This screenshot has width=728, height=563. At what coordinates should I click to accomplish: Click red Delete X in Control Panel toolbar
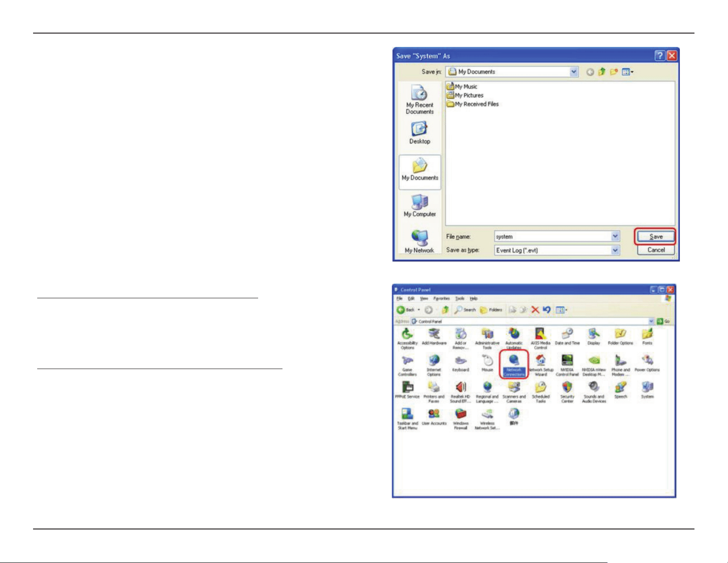pyautogui.click(x=535, y=310)
